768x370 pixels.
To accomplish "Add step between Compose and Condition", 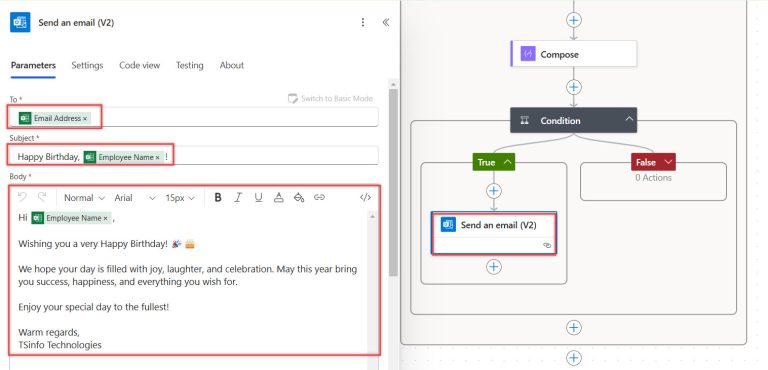I will coord(574,87).
